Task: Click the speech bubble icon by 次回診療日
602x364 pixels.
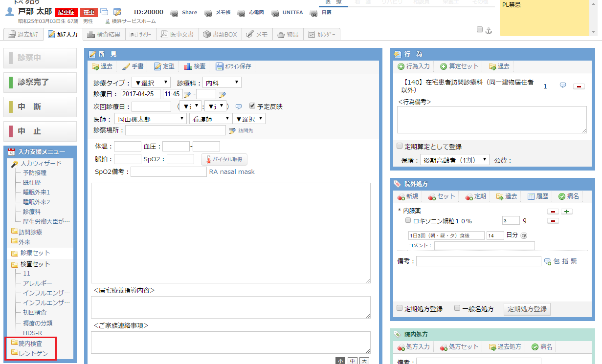Action: point(239,107)
